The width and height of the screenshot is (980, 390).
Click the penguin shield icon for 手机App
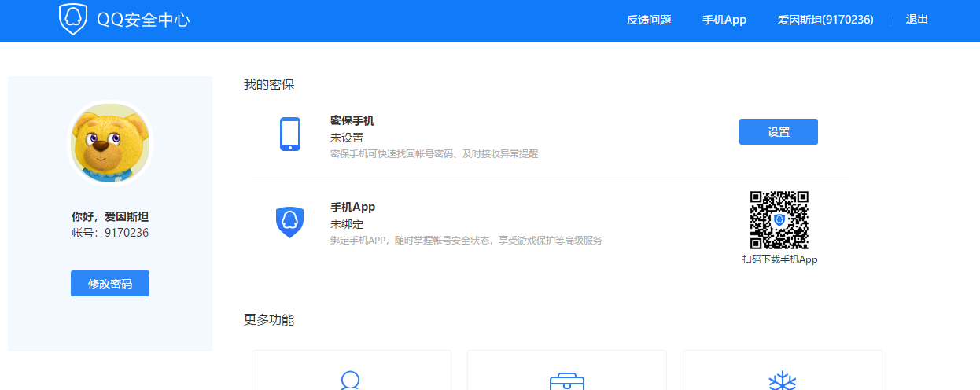click(290, 222)
